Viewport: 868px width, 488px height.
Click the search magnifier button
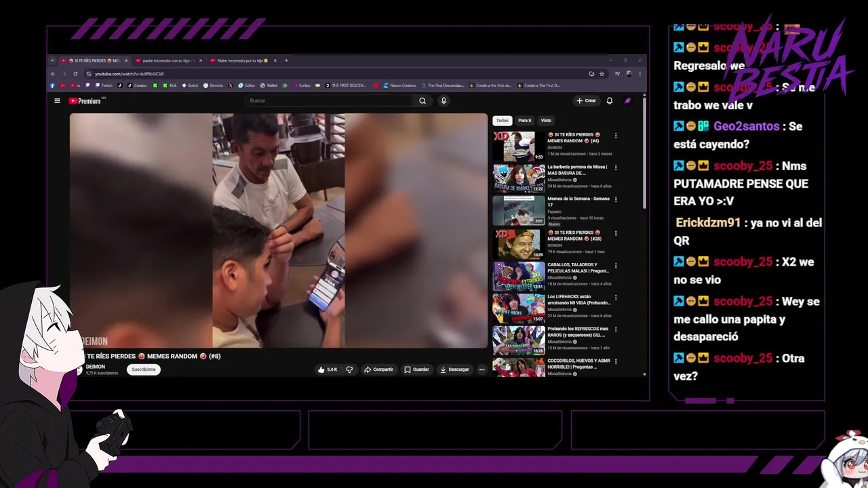[x=422, y=101]
